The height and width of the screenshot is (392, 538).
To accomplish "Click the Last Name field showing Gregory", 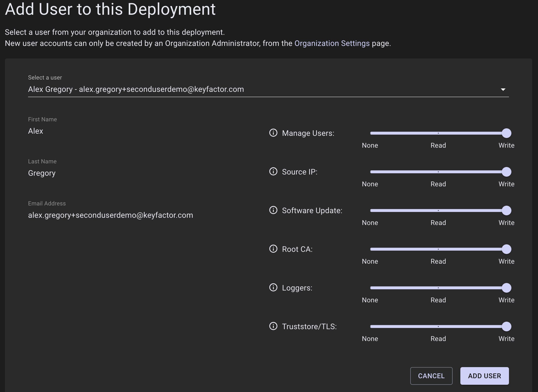I will [42, 173].
